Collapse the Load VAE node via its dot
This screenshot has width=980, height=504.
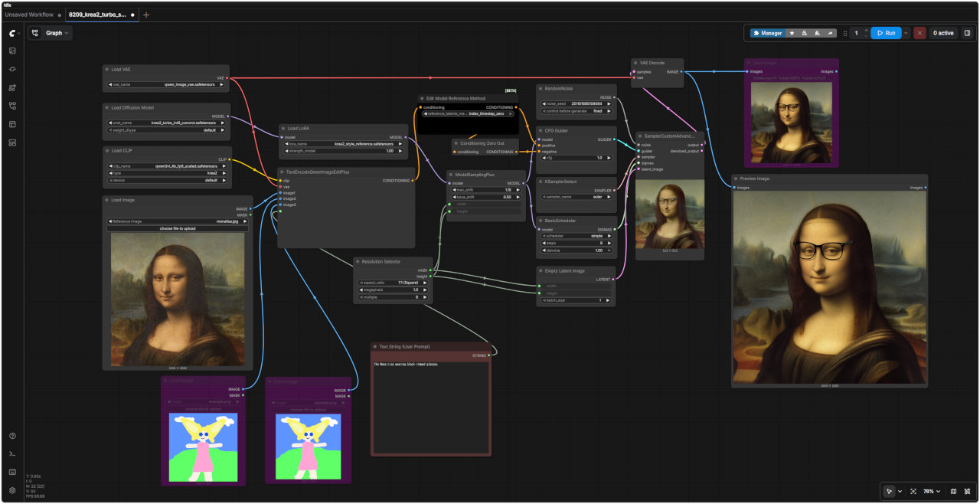106,69
